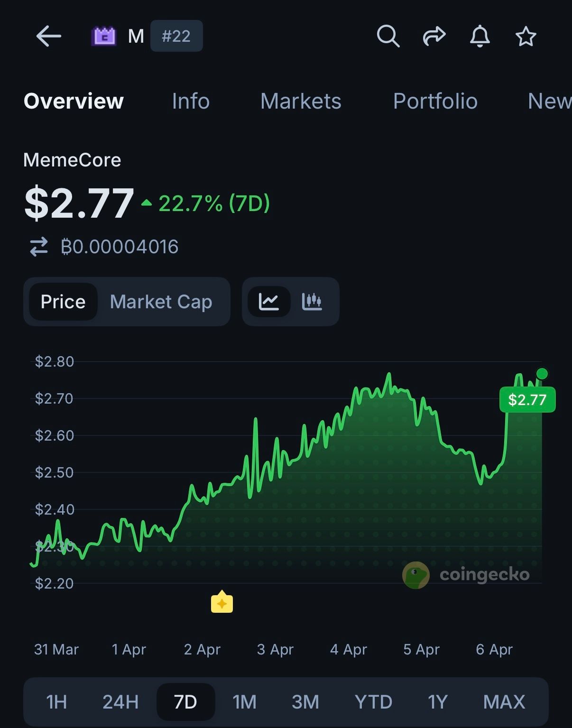Tap the back arrow icon
Image resolution: width=572 pixels, height=728 pixels.
(x=48, y=36)
